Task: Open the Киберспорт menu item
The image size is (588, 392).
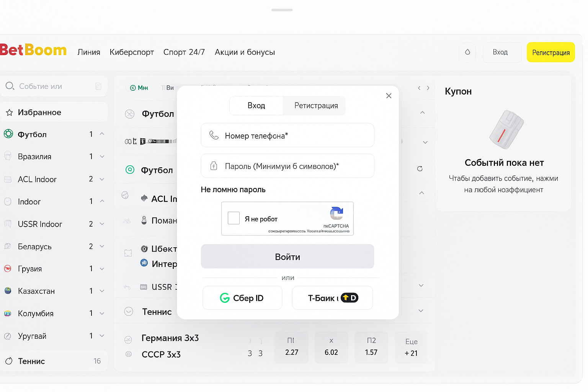Action: pyautogui.click(x=132, y=52)
